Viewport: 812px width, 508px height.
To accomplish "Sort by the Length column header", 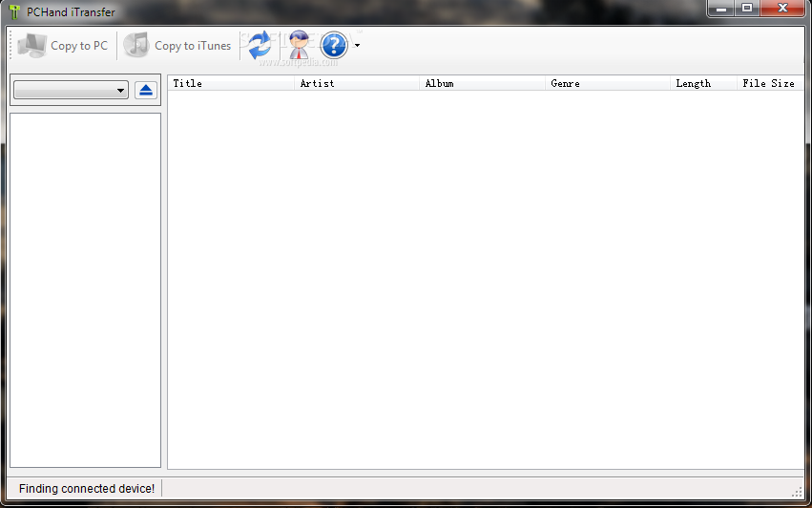I will pos(702,83).
